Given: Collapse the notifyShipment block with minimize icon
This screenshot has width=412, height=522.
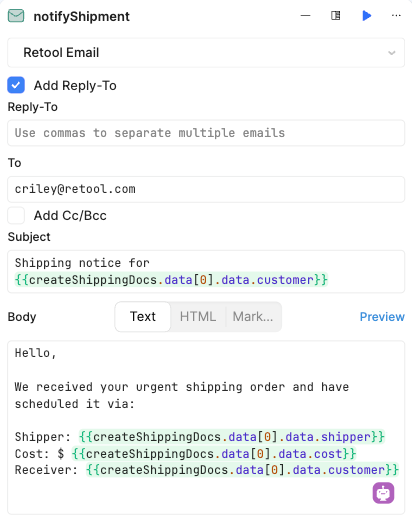Looking at the screenshot, I should click(x=305, y=16).
